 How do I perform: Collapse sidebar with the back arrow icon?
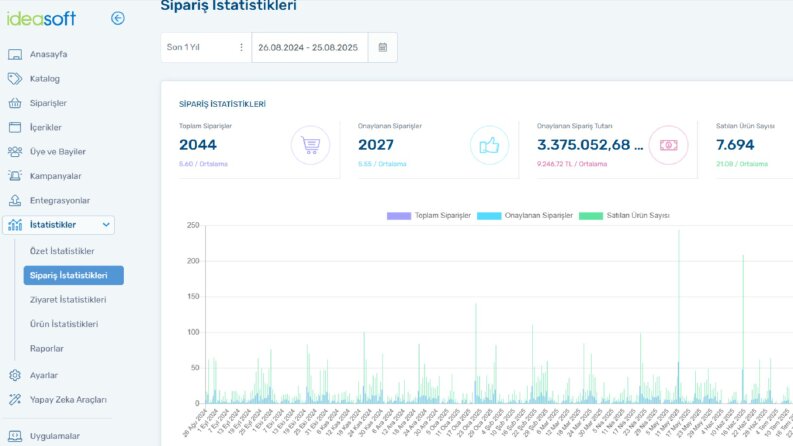tap(118, 18)
